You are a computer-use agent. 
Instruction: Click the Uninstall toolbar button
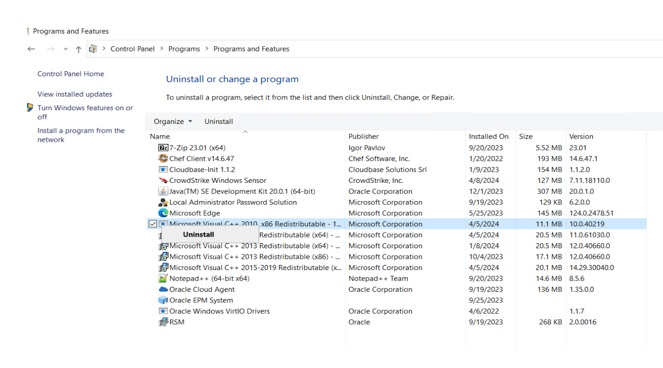pos(219,121)
